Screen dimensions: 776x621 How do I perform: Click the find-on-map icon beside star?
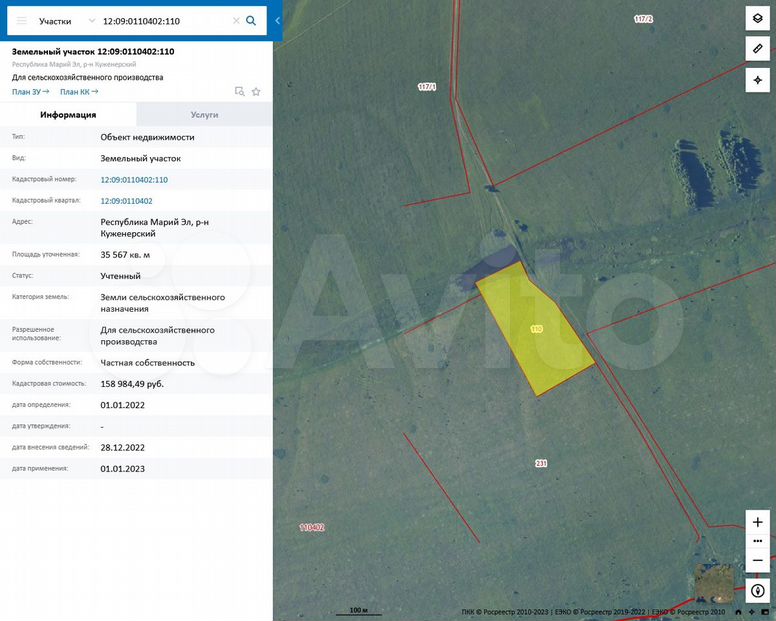(239, 92)
